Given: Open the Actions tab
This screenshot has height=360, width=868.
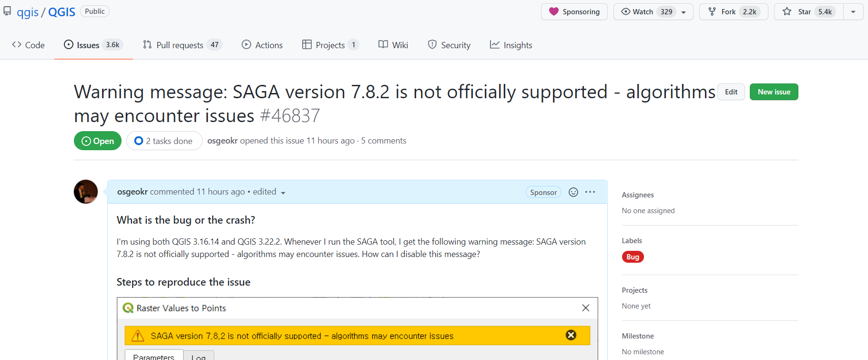Looking at the screenshot, I should [x=262, y=45].
